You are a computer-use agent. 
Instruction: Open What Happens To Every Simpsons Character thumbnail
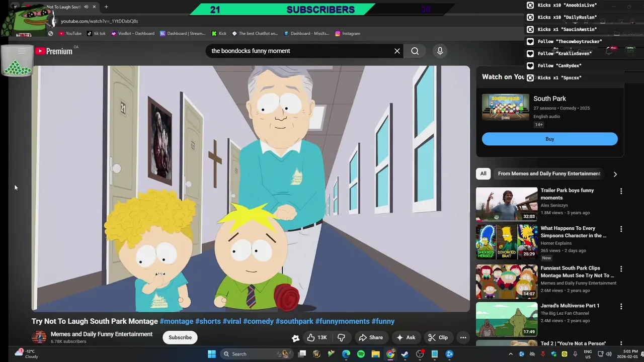(507, 242)
